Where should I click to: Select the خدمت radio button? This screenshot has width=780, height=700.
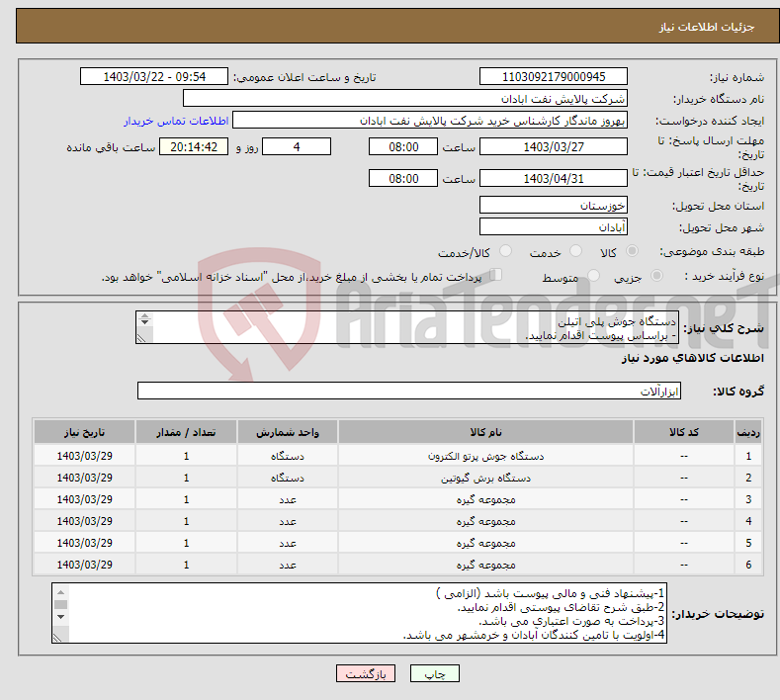coord(575,251)
